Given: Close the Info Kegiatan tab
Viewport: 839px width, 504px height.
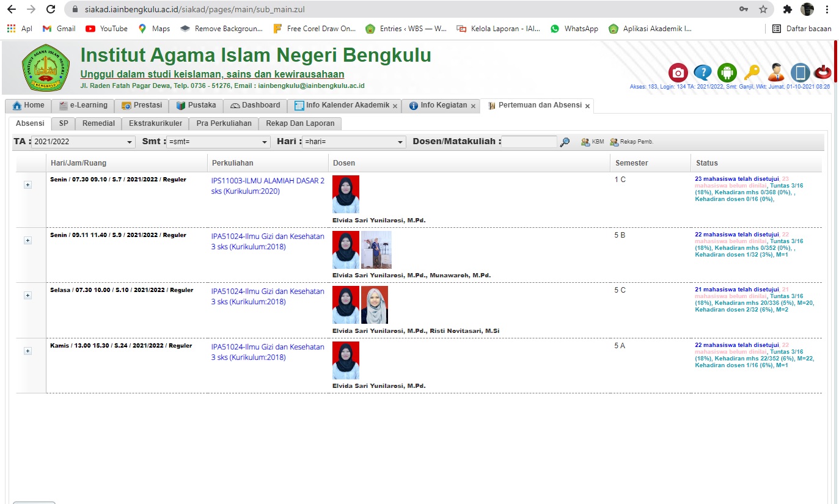Looking at the screenshot, I should 473,106.
